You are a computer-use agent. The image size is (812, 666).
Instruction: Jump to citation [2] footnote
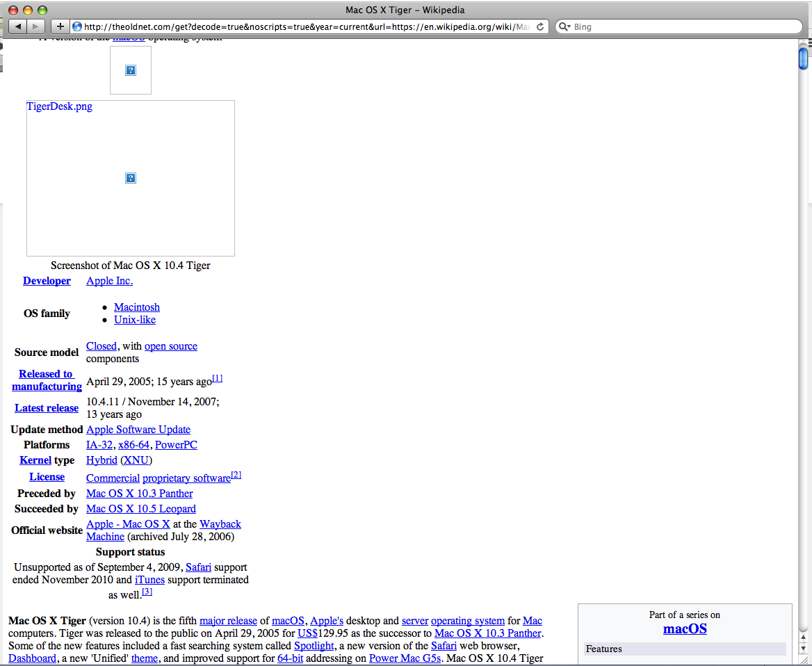tap(236, 475)
